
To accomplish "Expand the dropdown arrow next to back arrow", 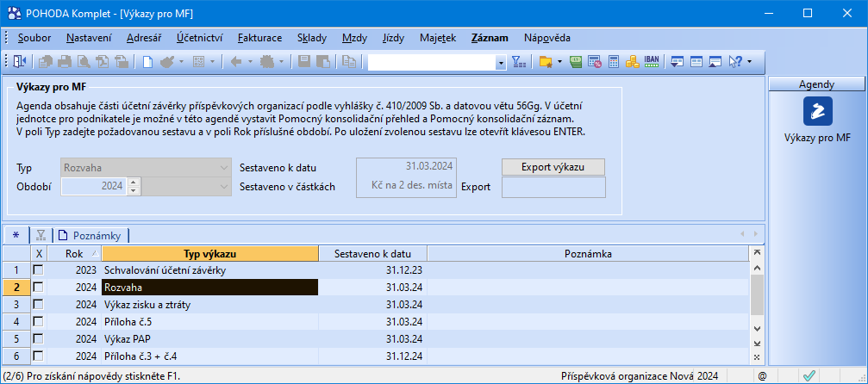I will tap(250, 62).
